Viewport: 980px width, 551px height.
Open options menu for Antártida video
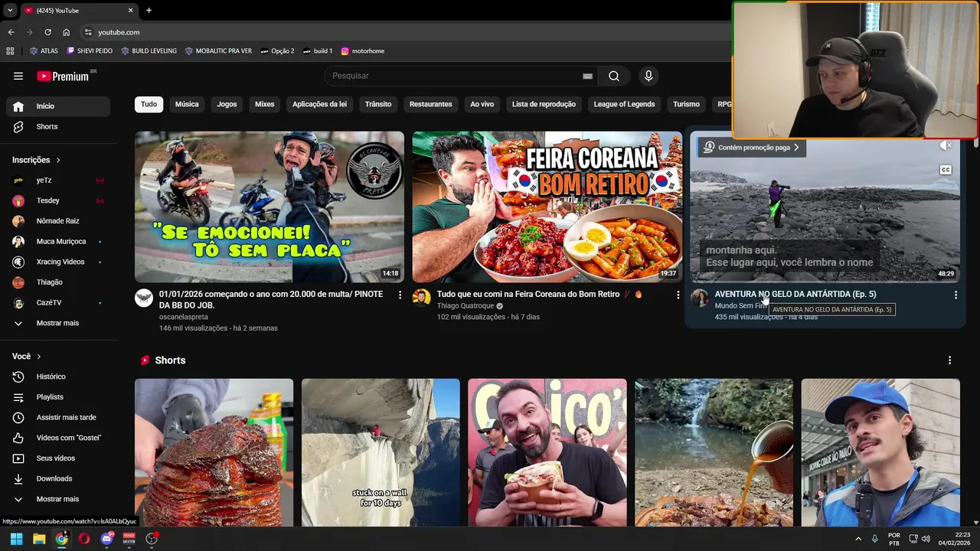(x=955, y=295)
